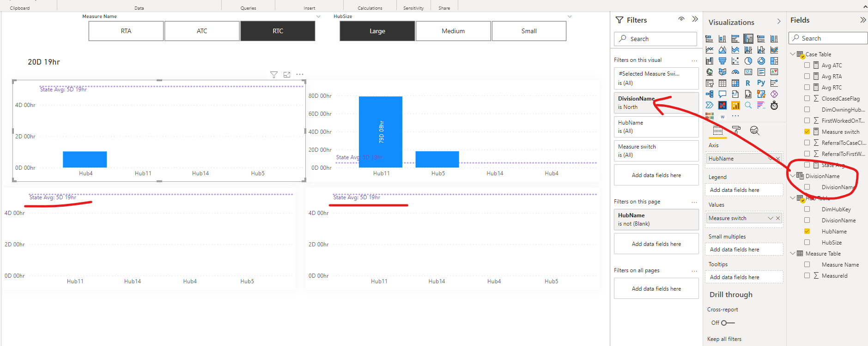
Task: Select the funnel chart visualization
Action: pyautogui.click(x=722, y=61)
